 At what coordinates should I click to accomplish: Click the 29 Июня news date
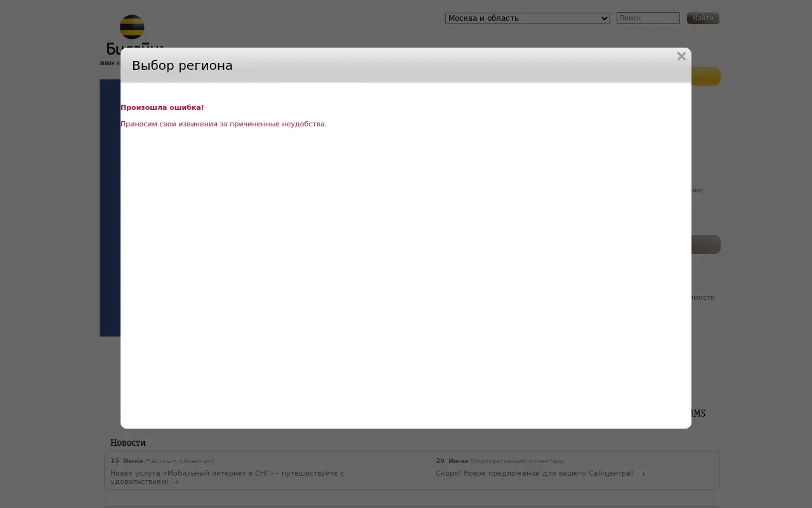point(452,461)
